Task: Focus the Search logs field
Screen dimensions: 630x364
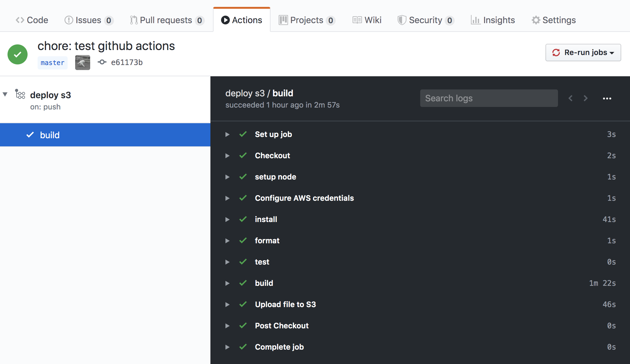Action: pos(489,98)
